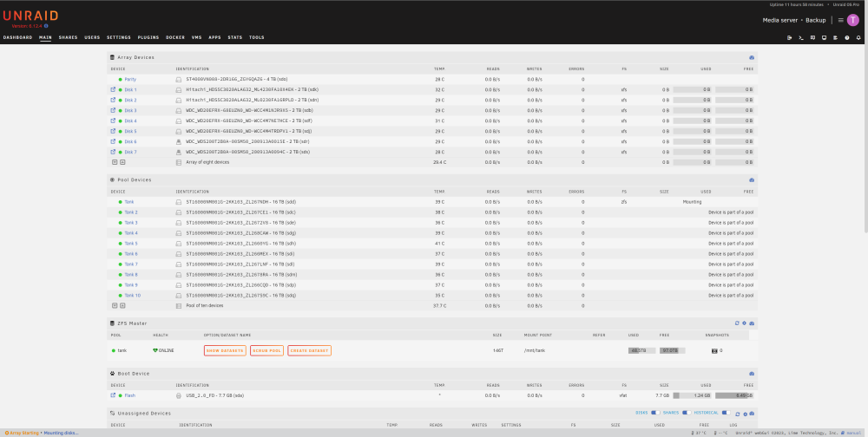Open the Settings tab
Viewport: 868px width, 437px height.
pyautogui.click(x=119, y=37)
